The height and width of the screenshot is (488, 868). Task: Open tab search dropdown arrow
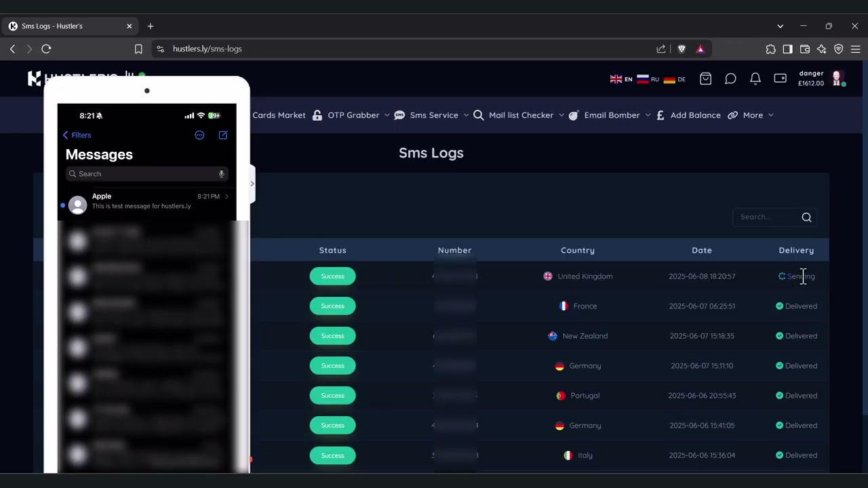[x=780, y=26]
